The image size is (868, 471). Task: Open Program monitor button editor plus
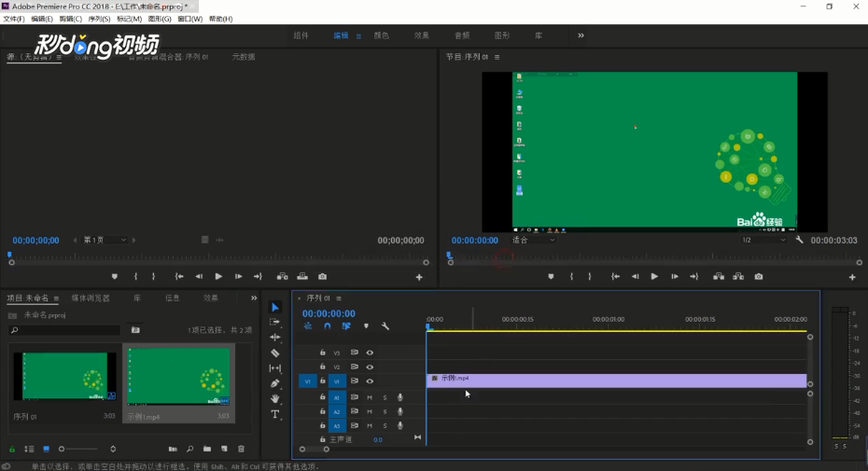tap(852, 277)
